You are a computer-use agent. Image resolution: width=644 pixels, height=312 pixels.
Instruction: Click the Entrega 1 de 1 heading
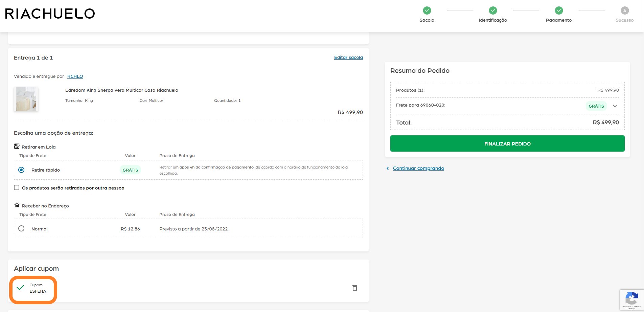click(x=33, y=58)
